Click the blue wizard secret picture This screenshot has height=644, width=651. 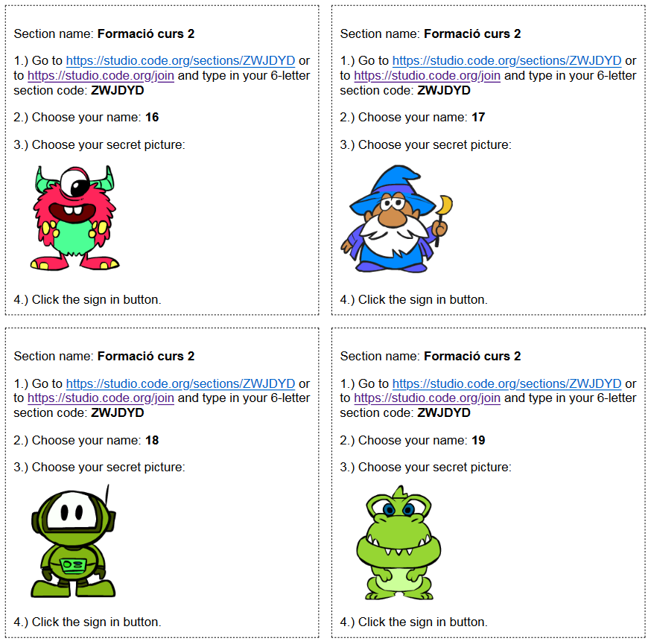[x=397, y=219]
